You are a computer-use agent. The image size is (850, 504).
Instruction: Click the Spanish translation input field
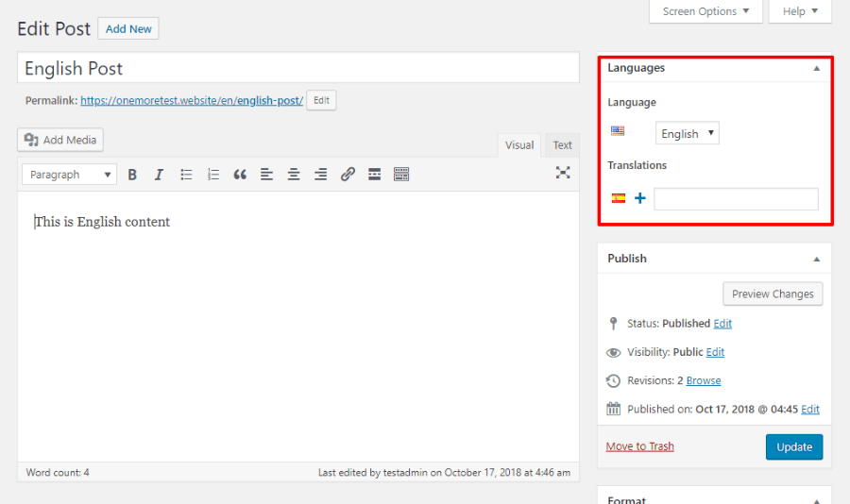coord(736,199)
